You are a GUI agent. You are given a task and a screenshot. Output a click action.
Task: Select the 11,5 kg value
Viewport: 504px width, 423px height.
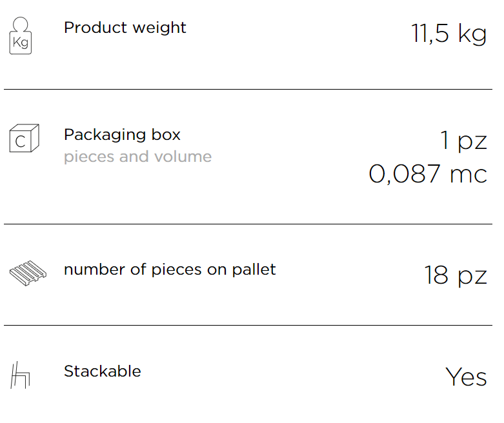pyautogui.click(x=449, y=34)
